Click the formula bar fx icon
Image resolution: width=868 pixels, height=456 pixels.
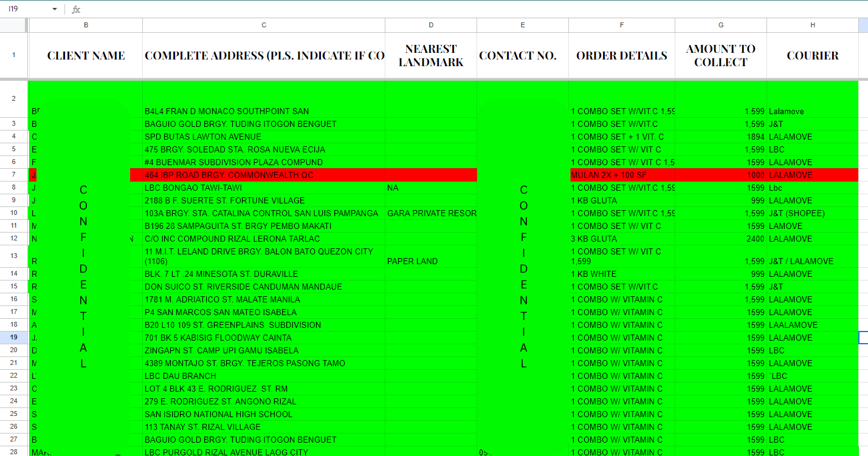click(x=76, y=10)
